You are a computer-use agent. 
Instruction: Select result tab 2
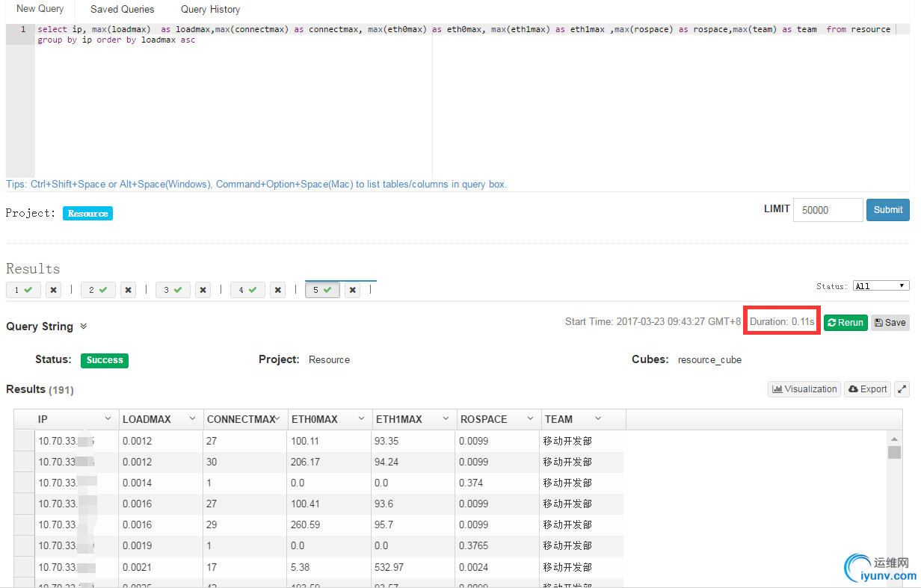98,290
